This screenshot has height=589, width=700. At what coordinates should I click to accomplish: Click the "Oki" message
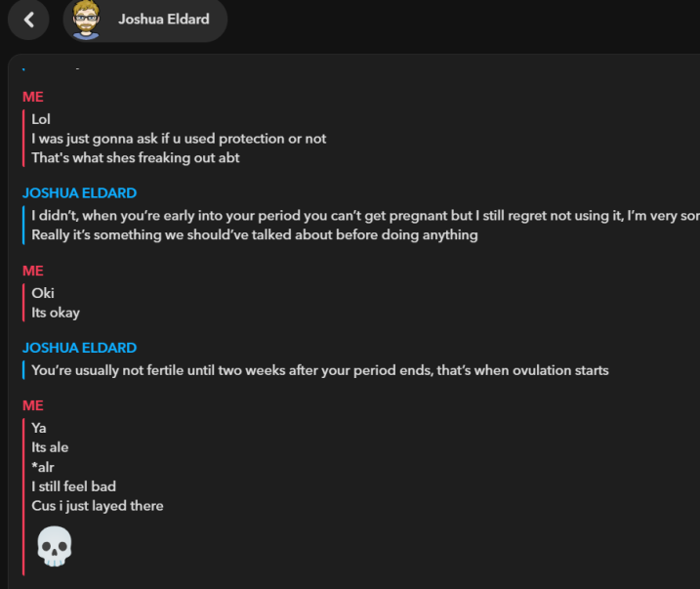43,293
